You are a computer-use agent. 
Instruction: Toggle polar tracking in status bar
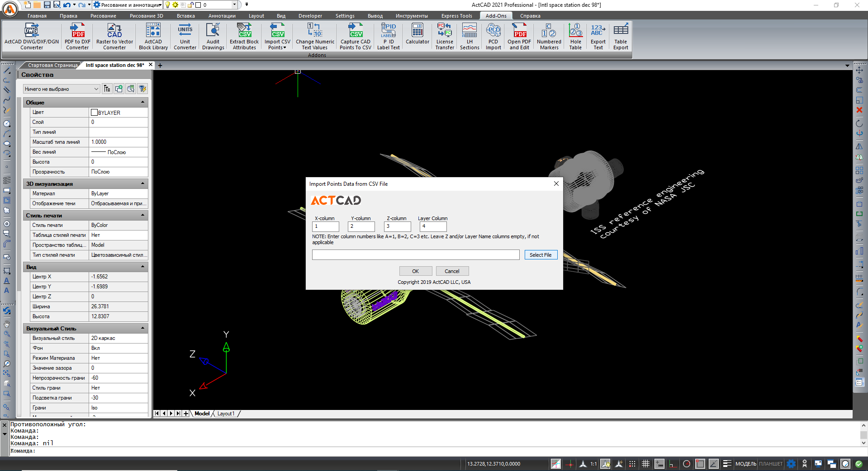pyautogui.click(x=687, y=464)
